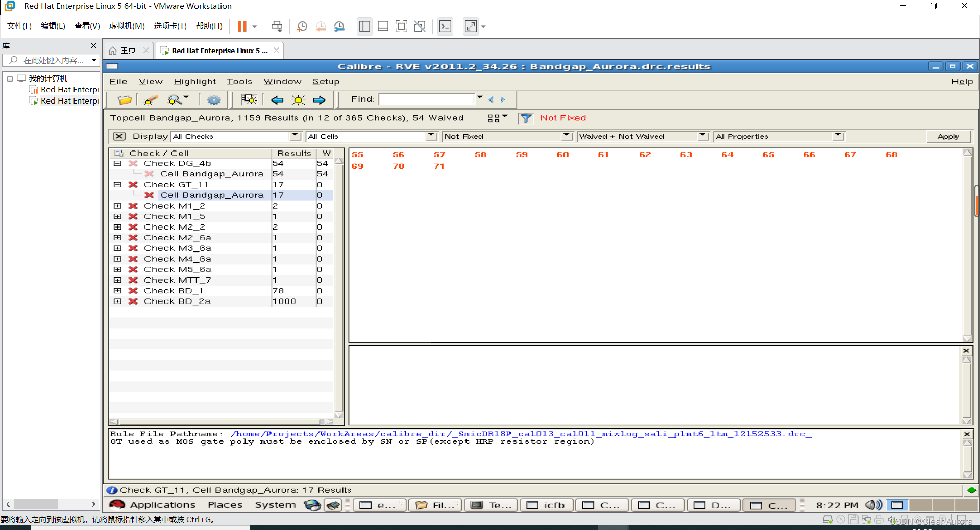Screen dimensions: 980x530
Task: Expand the Check BD_1 tree node
Action: point(117,291)
